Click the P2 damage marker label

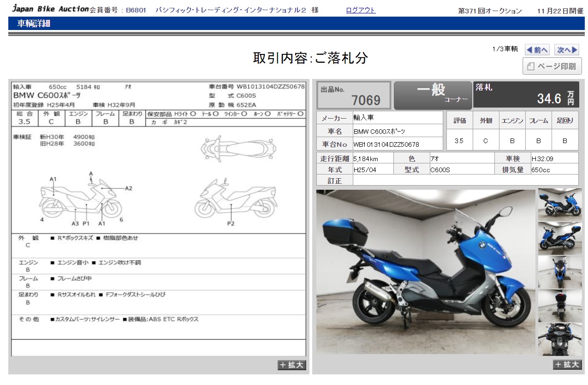coord(231,224)
